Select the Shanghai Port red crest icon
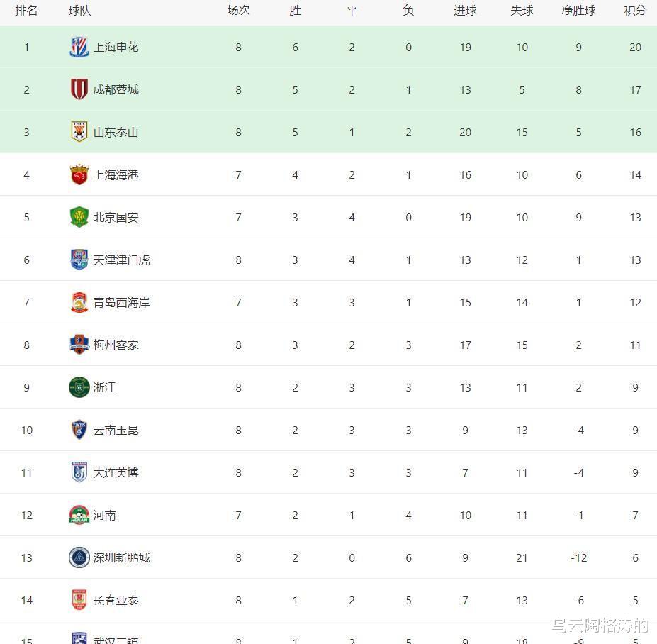The image size is (657, 644). tap(79, 174)
